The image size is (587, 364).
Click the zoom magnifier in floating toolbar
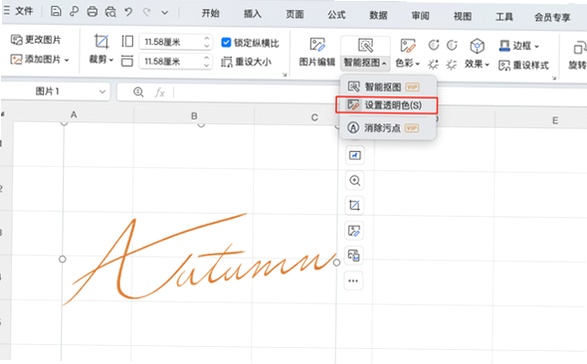pyautogui.click(x=355, y=181)
